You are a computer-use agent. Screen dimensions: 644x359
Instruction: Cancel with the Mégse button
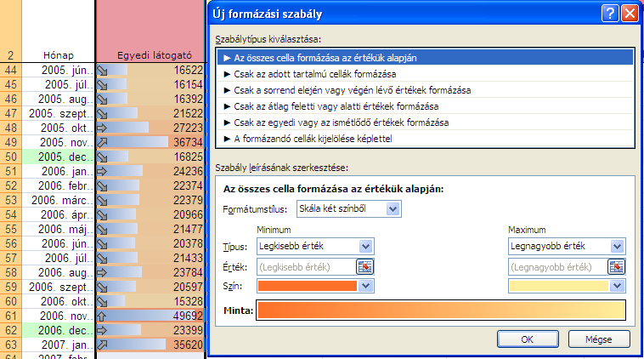598,339
